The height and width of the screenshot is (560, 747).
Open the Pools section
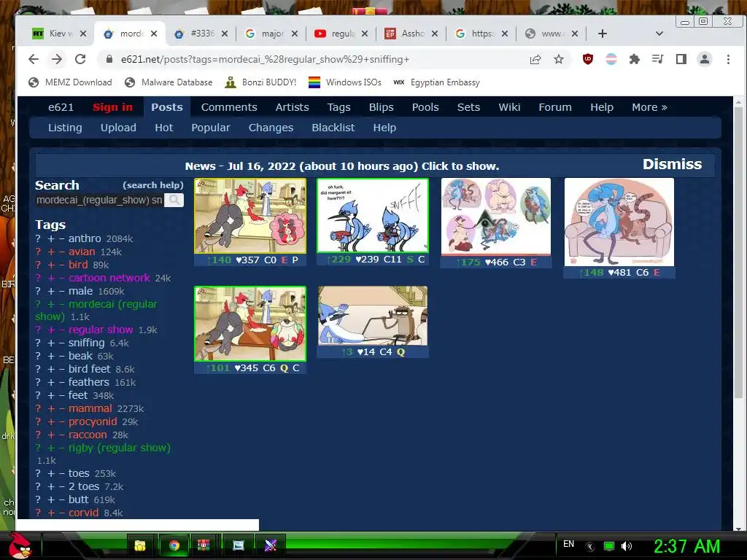click(425, 107)
